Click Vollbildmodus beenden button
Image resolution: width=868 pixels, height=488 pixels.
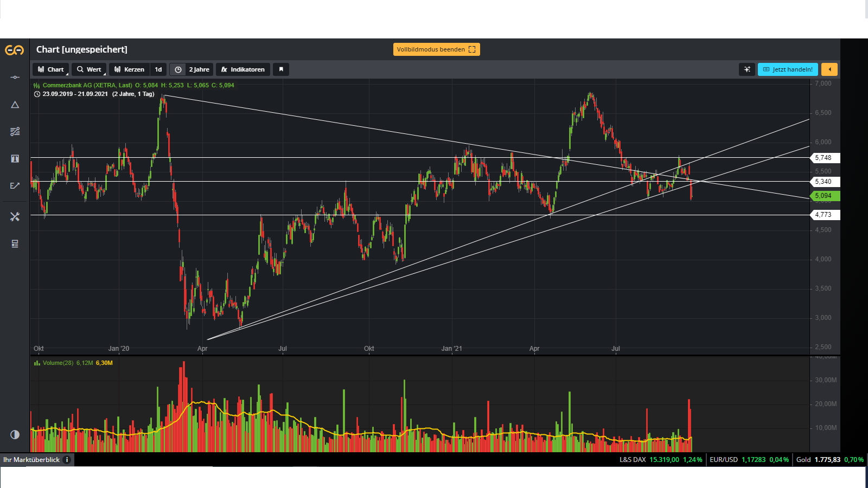pyautogui.click(x=437, y=49)
